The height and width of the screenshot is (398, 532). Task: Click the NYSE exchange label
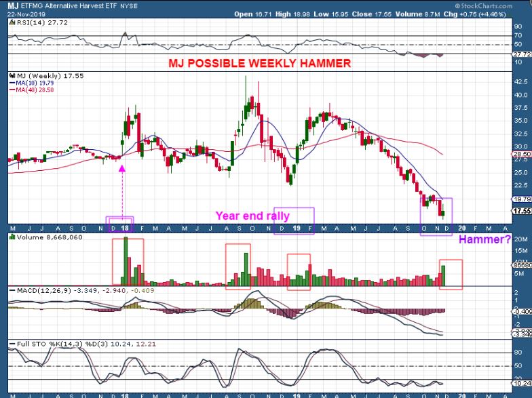pyautogui.click(x=129, y=6)
